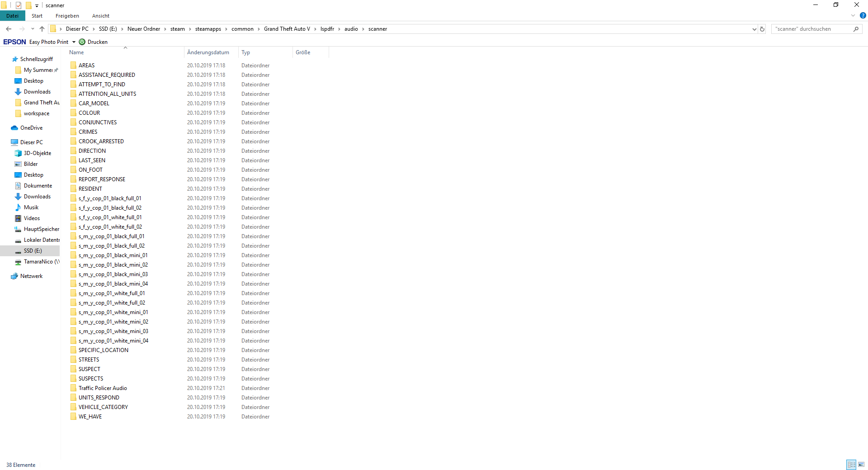Sort by the Größe column header
Image resolution: width=868 pixels, height=470 pixels.
pos(311,52)
